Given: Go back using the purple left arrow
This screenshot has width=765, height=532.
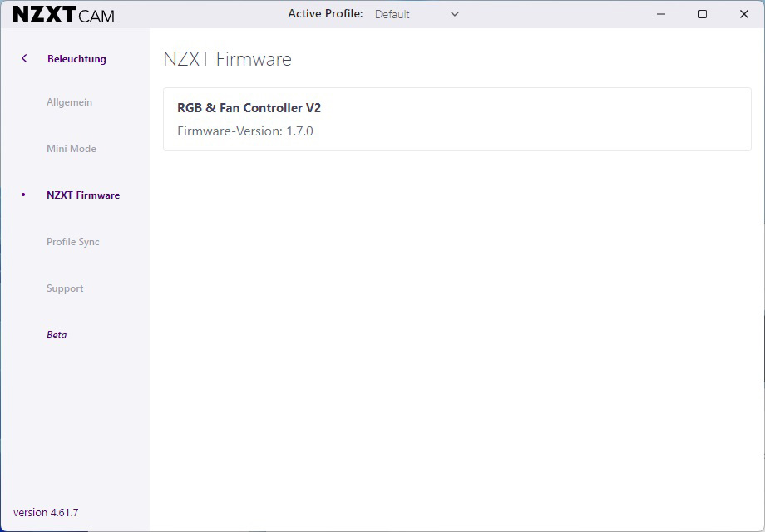Looking at the screenshot, I should coord(24,58).
